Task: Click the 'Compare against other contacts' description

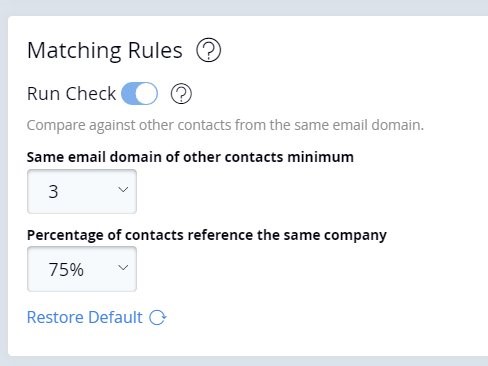Action: pyautogui.click(x=225, y=125)
